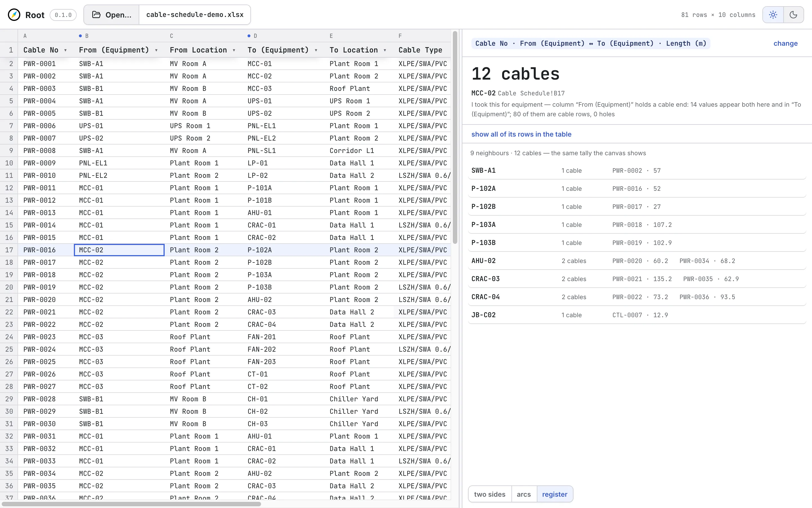Open the P-103B neighbour row
Image resolution: width=812 pixels, height=508 pixels.
[637, 243]
